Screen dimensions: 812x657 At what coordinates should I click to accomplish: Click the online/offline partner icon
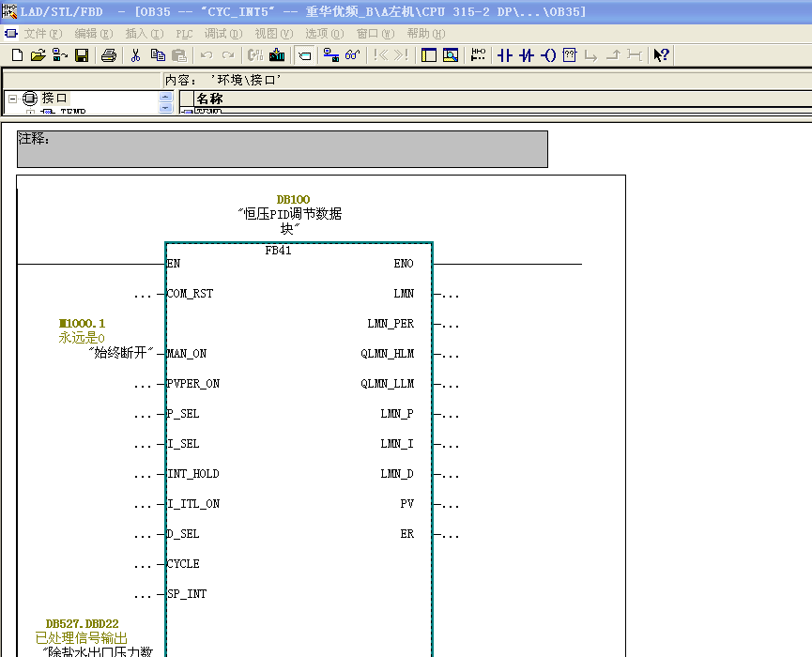click(60, 54)
